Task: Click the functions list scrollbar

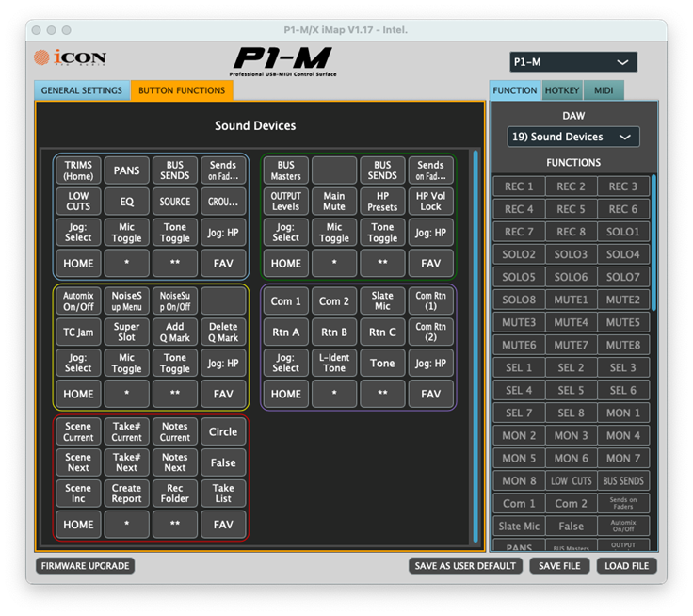Action: [x=653, y=242]
